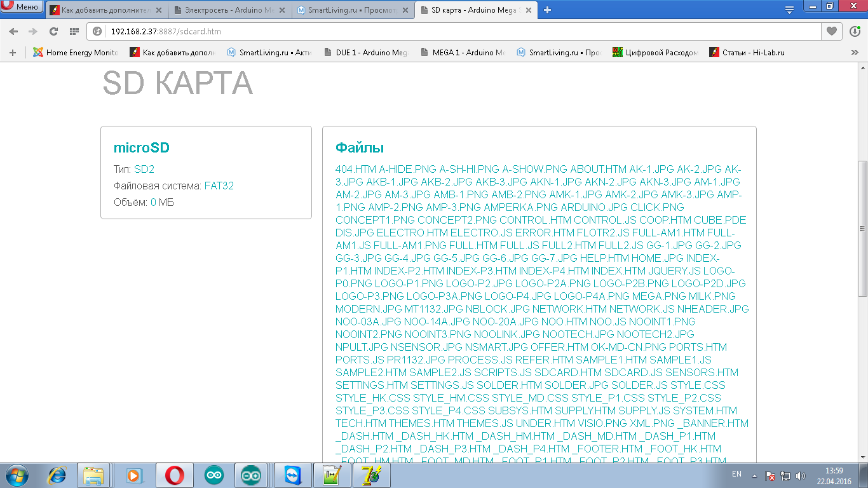The image size is (868, 488).
Task: Click the site info globe icon
Action: click(x=98, y=31)
